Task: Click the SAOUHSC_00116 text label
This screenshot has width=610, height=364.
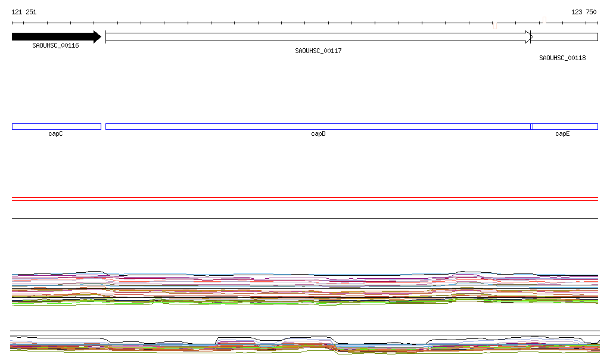Action: (55, 45)
